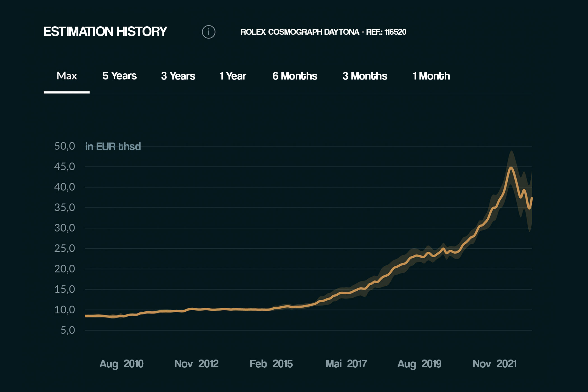Click the 50,0 value axis label

65,146
